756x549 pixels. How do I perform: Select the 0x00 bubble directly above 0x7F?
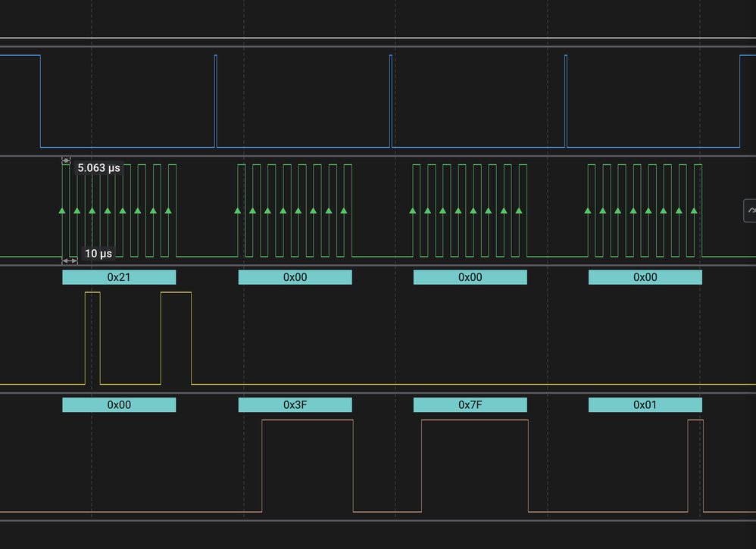point(470,277)
